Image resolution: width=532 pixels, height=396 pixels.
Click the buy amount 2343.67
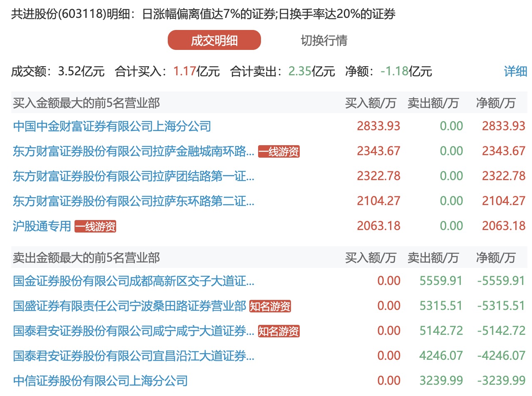coord(378,151)
